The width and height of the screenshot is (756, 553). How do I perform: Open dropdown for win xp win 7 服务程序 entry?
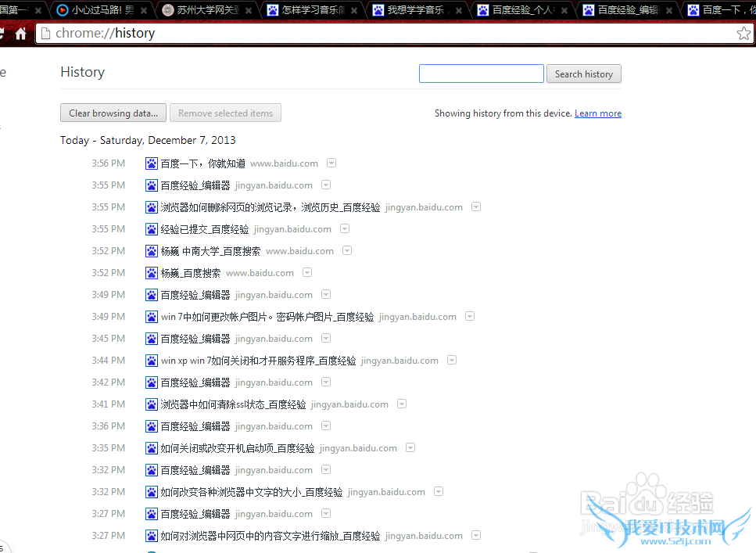tap(452, 360)
